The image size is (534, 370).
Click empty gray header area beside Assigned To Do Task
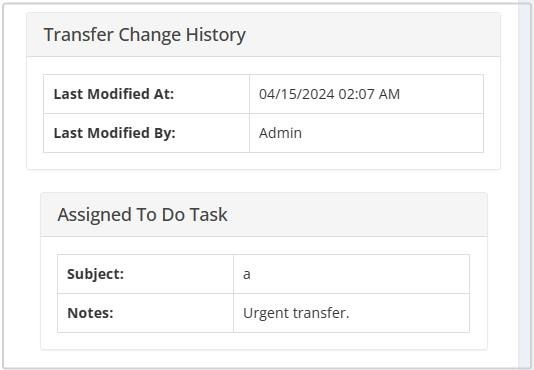(358, 215)
